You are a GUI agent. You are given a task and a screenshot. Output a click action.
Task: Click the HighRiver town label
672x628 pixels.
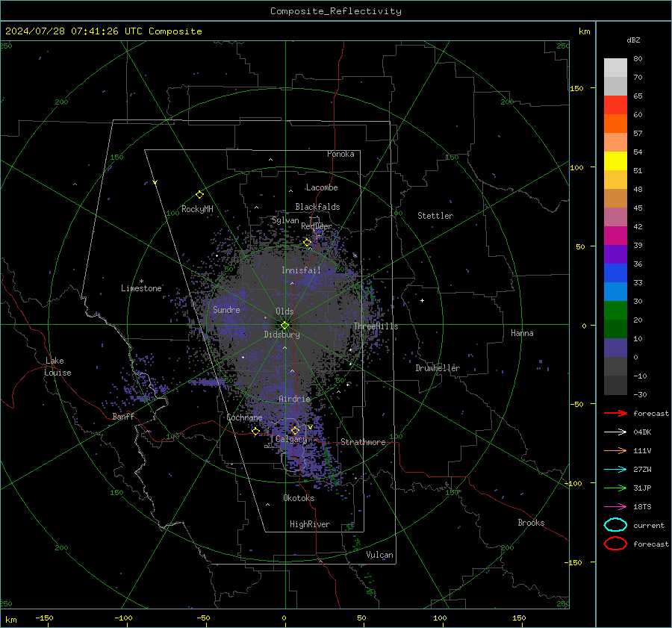(x=310, y=524)
